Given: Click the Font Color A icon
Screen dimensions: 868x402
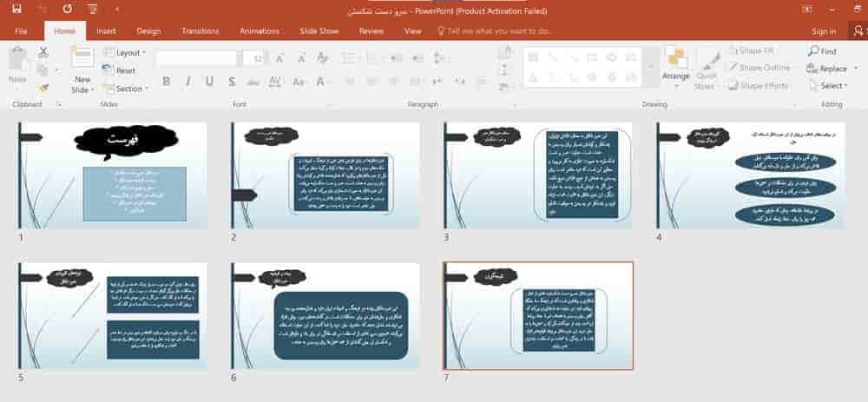Looking at the screenshot, I should [320, 82].
